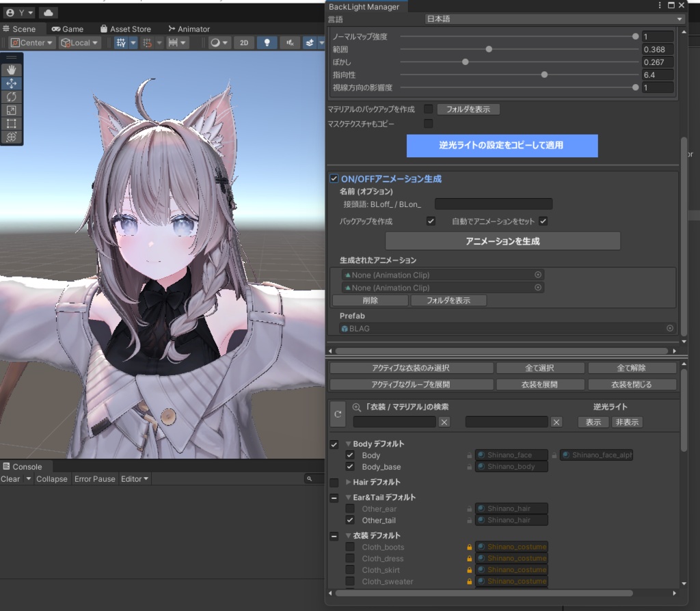The width and height of the screenshot is (700, 611).
Task: Toggle scene lighting bulb icon
Action: click(x=267, y=43)
